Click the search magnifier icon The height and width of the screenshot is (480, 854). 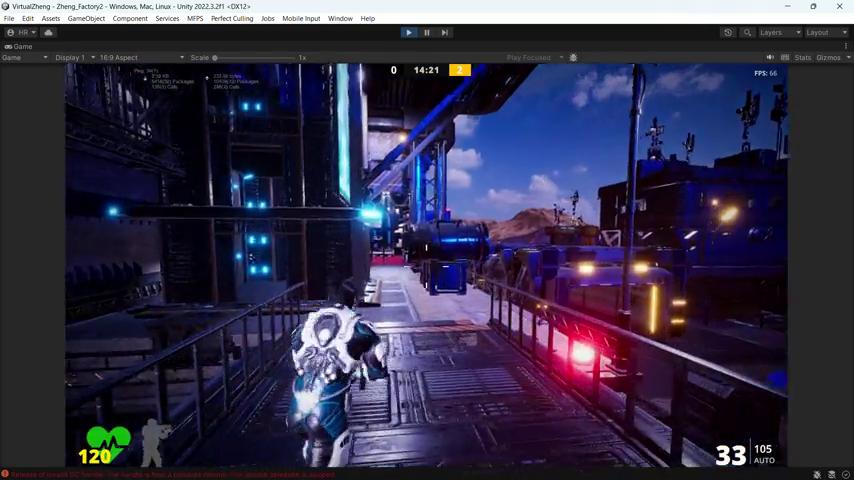[x=747, y=33]
